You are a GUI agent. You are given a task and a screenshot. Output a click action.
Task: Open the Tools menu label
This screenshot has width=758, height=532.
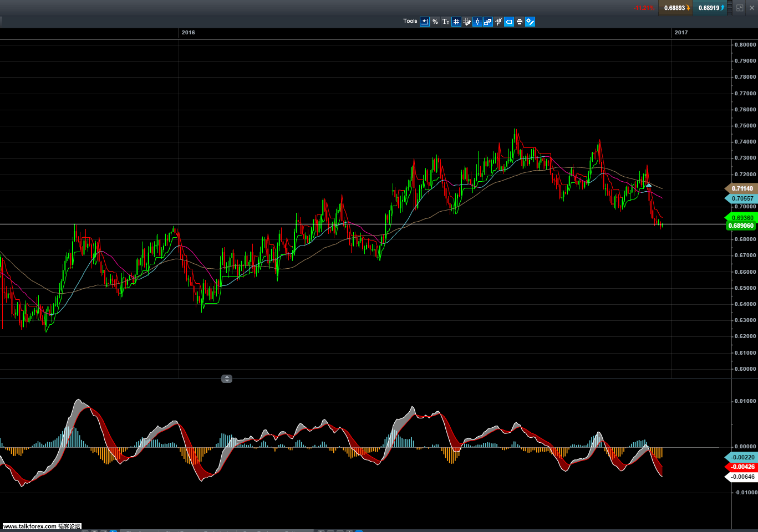click(410, 21)
